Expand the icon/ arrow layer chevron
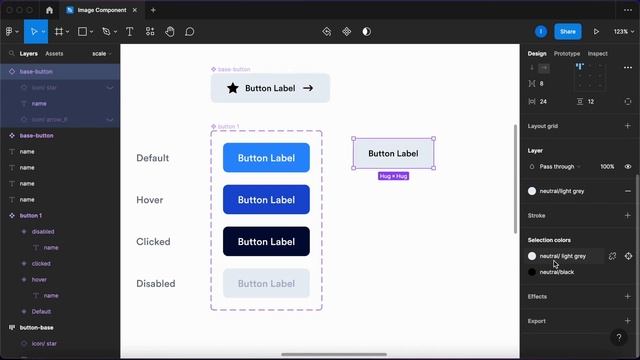The width and height of the screenshot is (640, 360). tap(110, 120)
